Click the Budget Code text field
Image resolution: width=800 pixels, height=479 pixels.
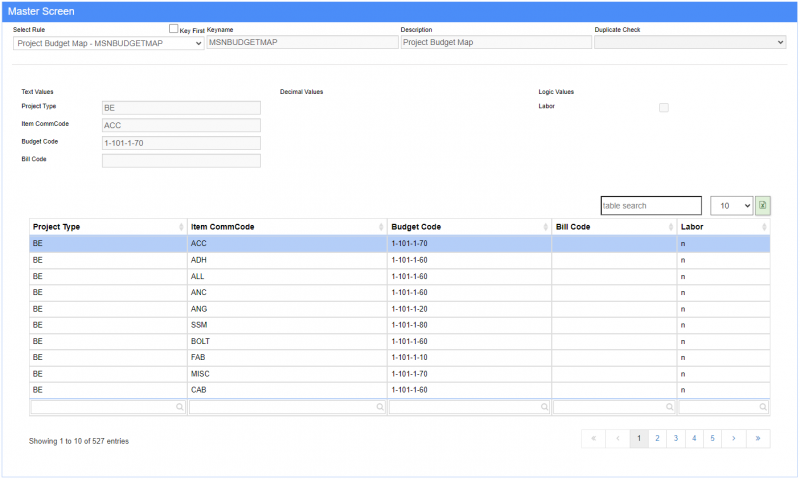(181, 143)
